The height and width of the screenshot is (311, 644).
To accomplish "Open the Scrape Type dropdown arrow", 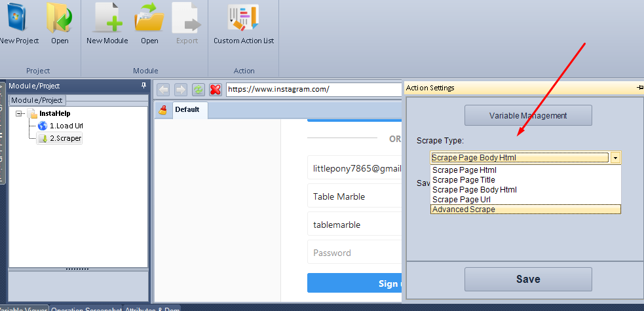I will pyautogui.click(x=615, y=158).
